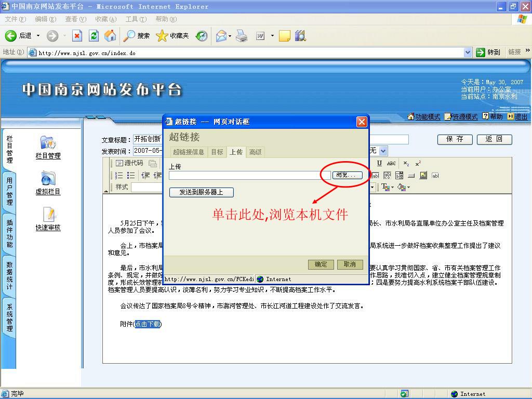Go to IE Home page icon
This screenshot has width=532, height=399.
[110, 36]
